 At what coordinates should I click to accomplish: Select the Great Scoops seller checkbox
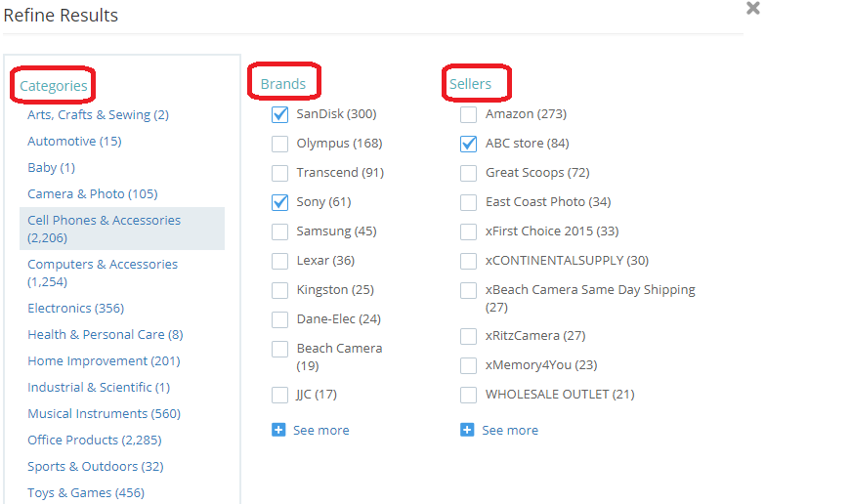click(x=468, y=173)
